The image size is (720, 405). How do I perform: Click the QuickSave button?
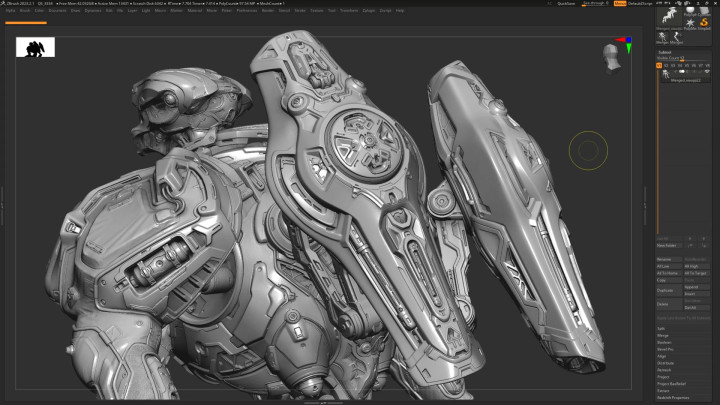pos(566,4)
